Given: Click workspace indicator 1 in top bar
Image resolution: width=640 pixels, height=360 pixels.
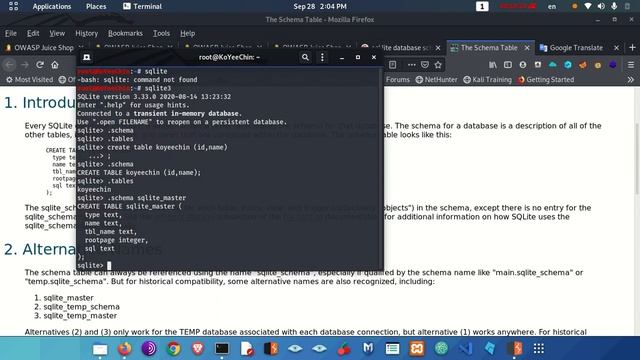Looking at the screenshot, I should (482, 7).
